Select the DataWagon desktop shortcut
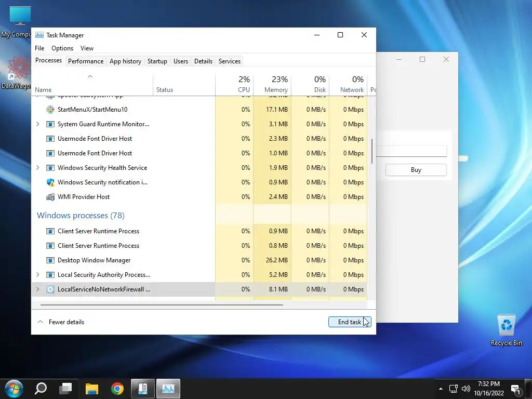The height and width of the screenshot is (399, 532). (16, 72)
